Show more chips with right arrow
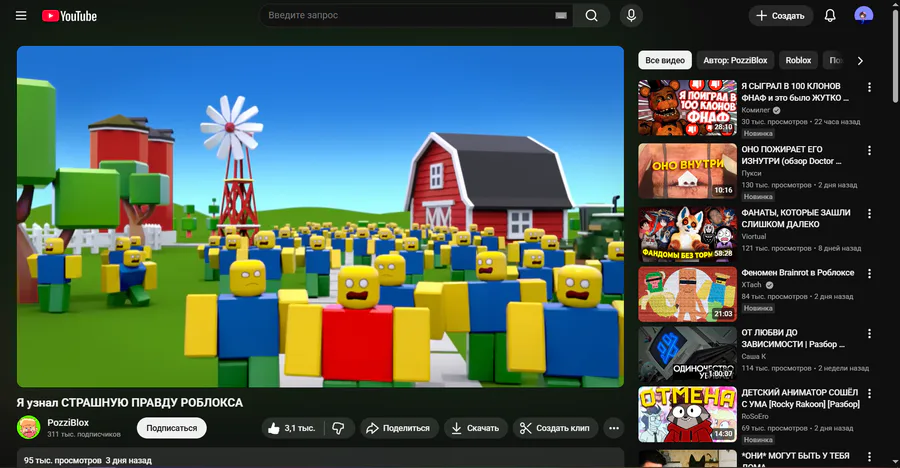 coord(860,60)
